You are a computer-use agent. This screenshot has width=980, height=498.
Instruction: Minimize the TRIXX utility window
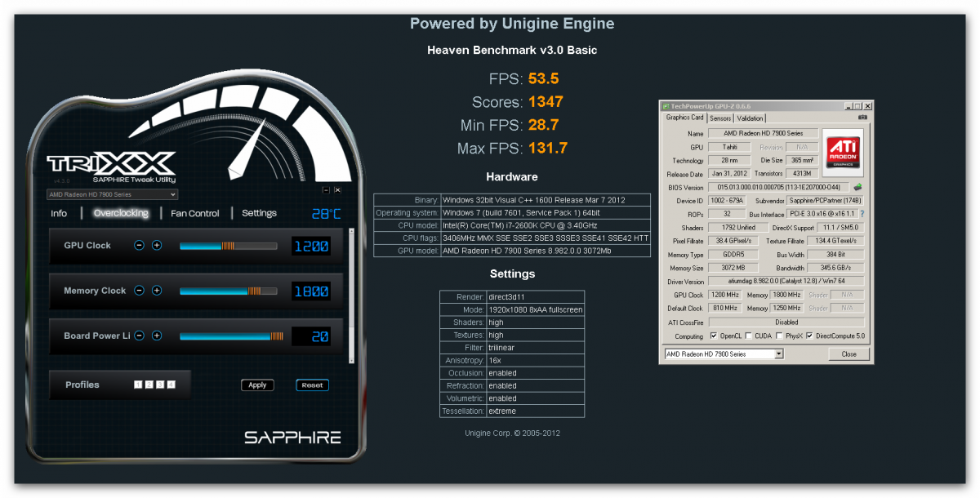tap(326, 189)
